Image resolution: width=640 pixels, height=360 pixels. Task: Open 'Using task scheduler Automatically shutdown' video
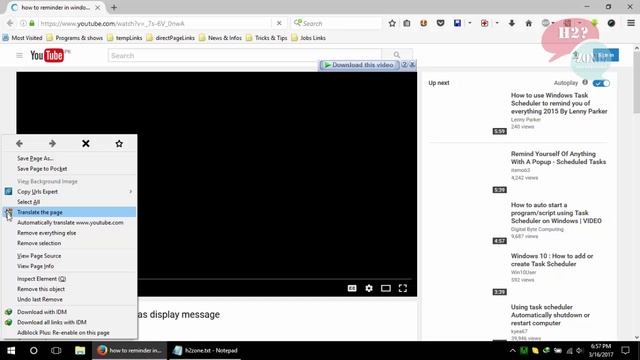[550, 315]
